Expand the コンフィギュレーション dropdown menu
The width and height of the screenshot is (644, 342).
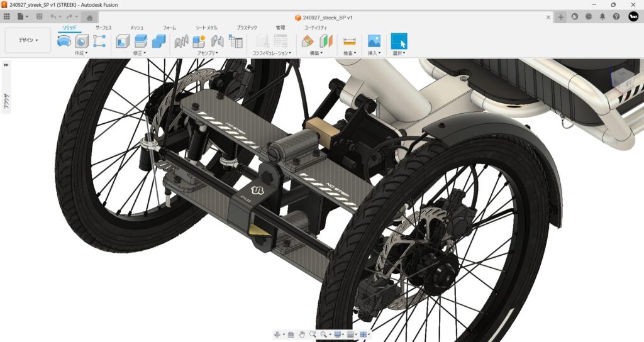click(x=272, y=53)
